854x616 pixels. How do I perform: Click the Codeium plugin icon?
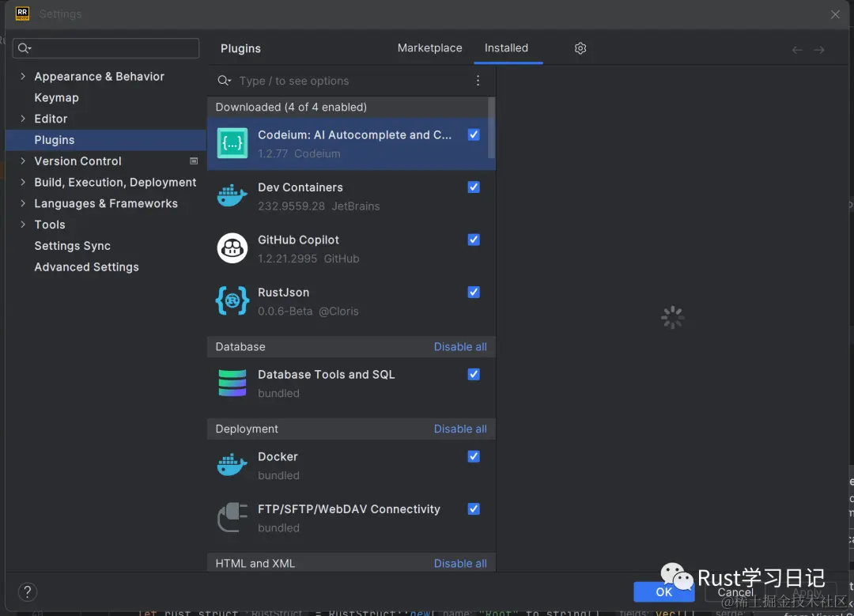tap(232, 143)
